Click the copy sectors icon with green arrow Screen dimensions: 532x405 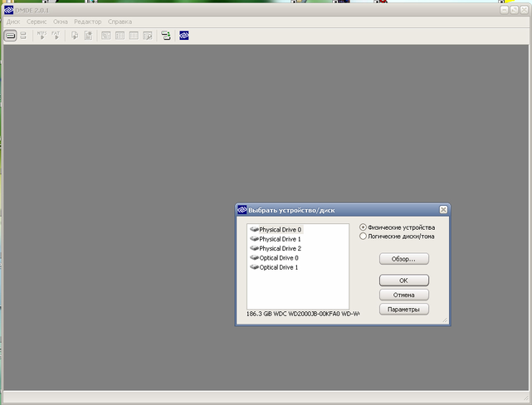pos(165,36)
